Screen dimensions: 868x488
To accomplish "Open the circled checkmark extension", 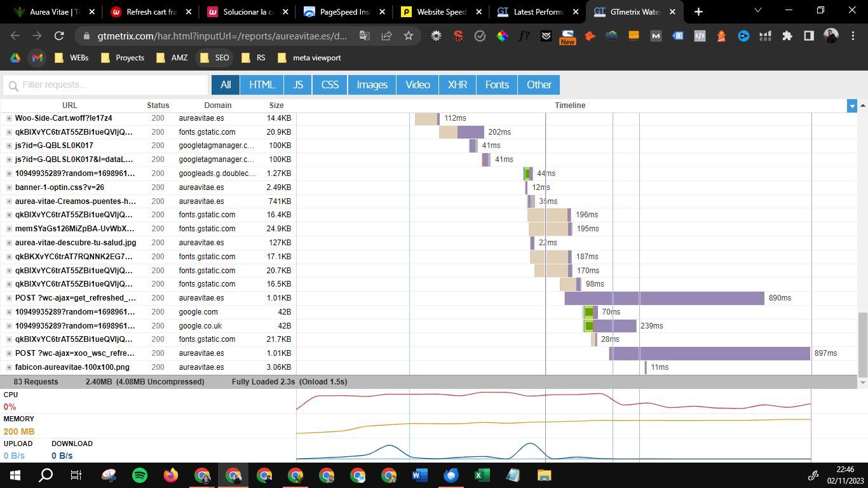I will (x=480, y=36).
